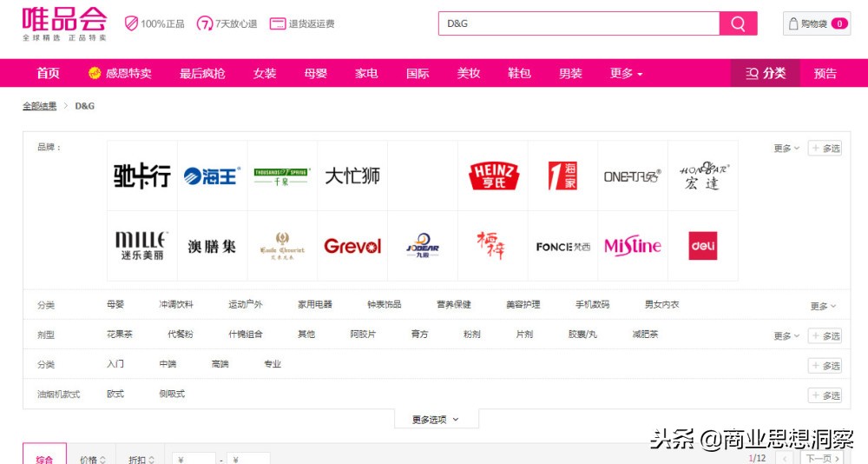Select the 海一家 brand logo

pos(563,176)
